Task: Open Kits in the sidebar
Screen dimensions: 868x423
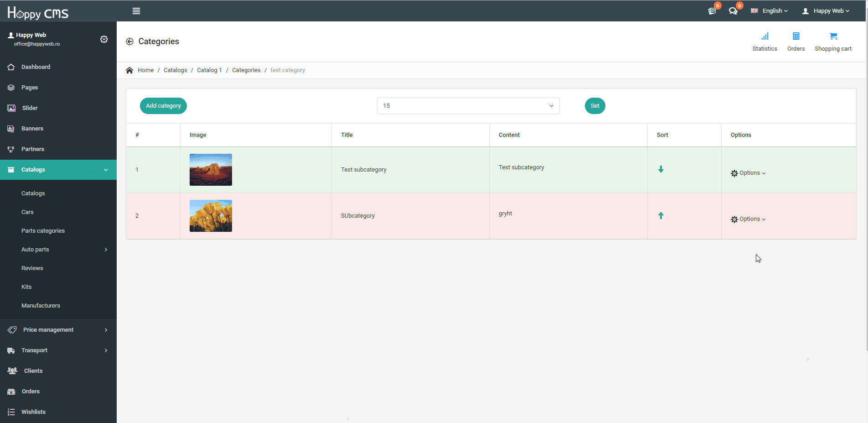Action: (x=26, y=287)
